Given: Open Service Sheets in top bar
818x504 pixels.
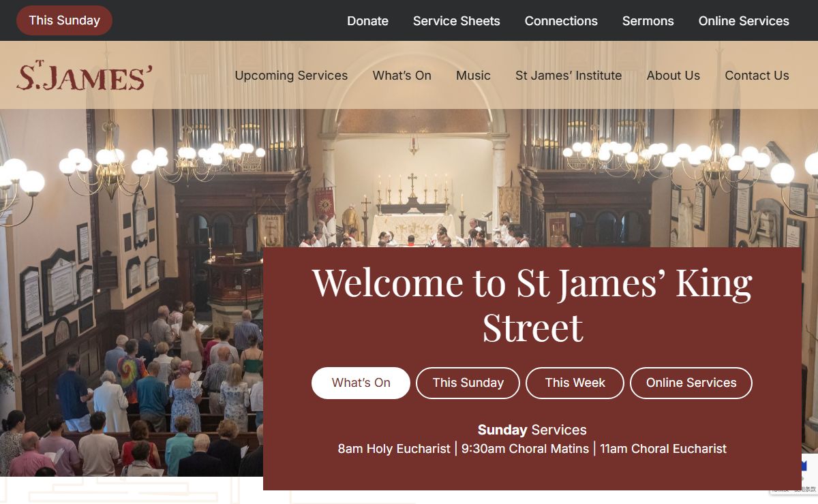Looking at the screenshot, I should [x=457, y=21].
